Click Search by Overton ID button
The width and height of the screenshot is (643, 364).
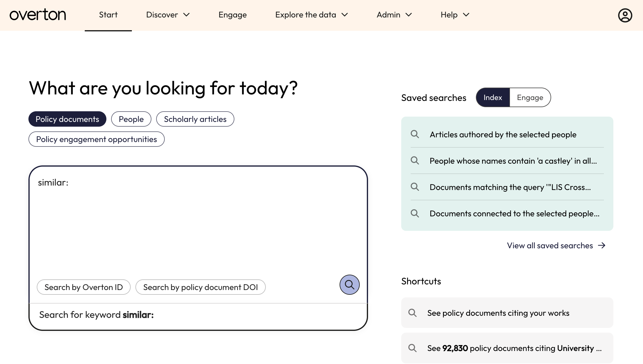tap(84, 287)
